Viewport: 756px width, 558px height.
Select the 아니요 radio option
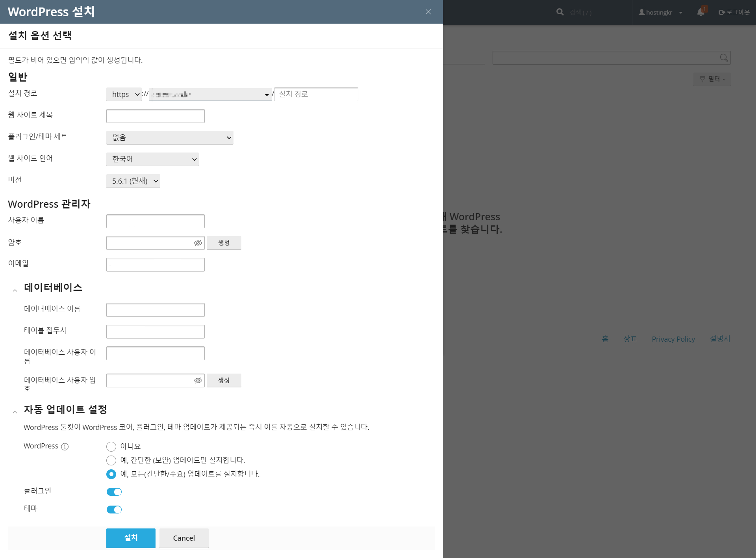click(111, 446)
